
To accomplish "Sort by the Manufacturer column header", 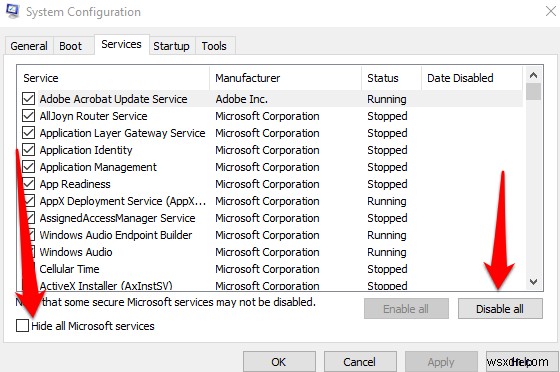I will 285,78.
